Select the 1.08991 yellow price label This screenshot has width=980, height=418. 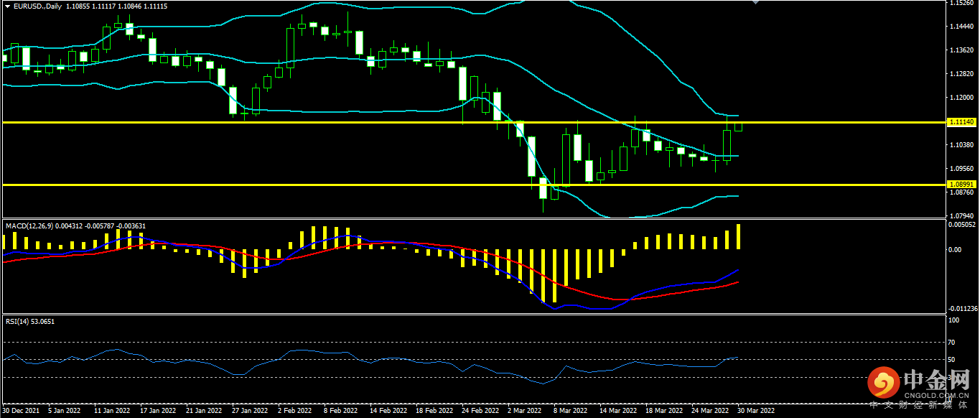(961, 185)
